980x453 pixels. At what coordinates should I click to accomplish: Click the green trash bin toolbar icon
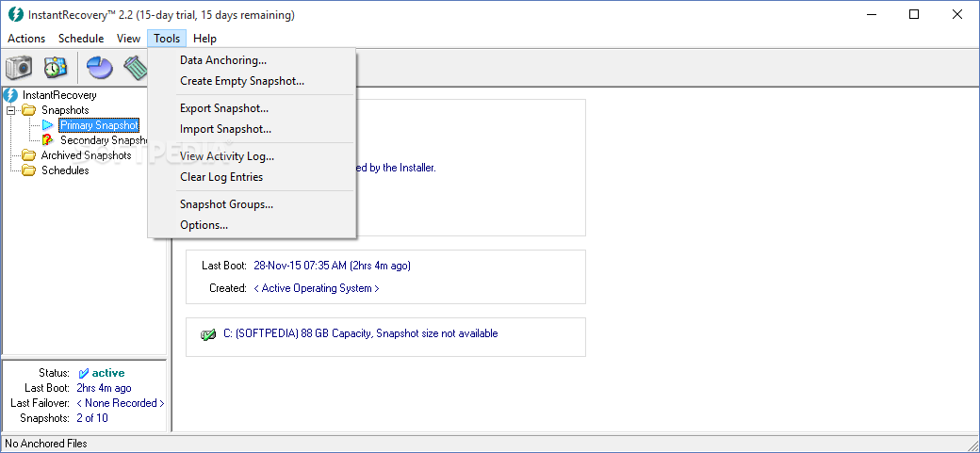135,68
